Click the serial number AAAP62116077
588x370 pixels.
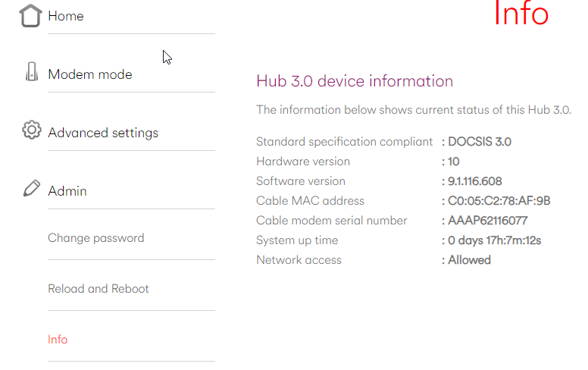487,221
